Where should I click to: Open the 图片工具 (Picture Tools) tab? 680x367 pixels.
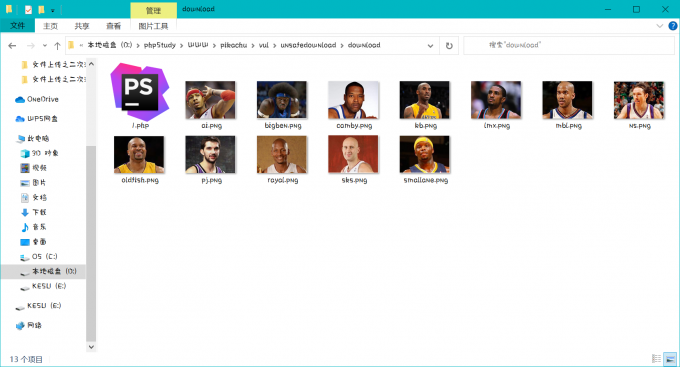pyautogui.click(x=153, y=26)
